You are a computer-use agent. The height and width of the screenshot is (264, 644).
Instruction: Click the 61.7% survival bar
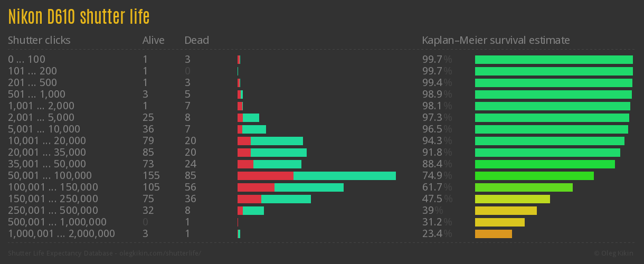coord(524,187)
